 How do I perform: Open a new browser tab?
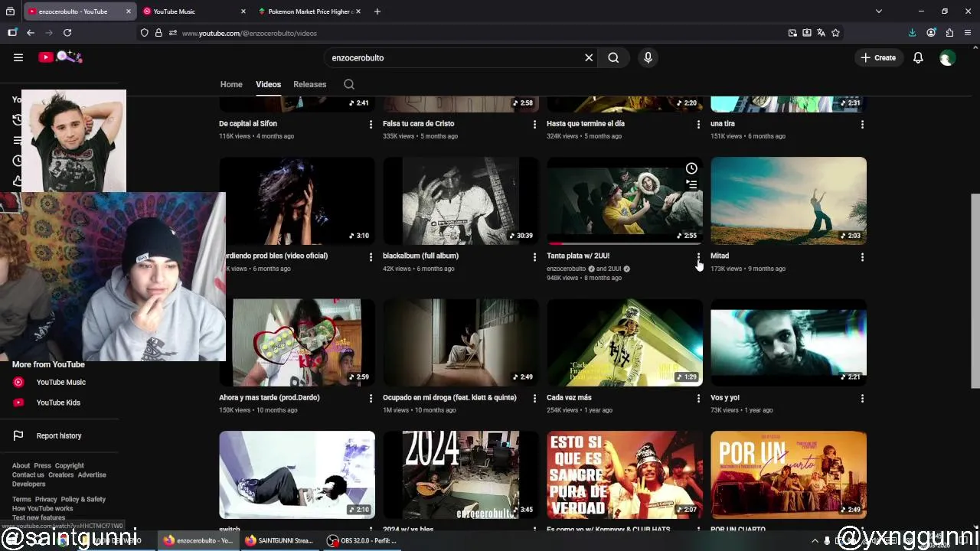(x=377, y=11)
